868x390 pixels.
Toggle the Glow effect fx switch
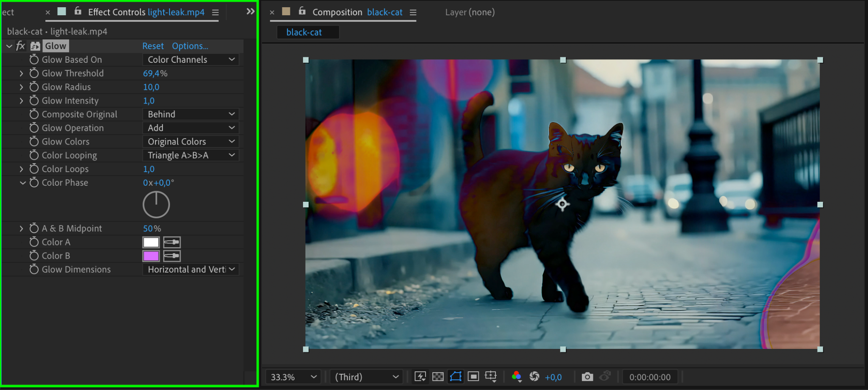(x=20, y=46)
